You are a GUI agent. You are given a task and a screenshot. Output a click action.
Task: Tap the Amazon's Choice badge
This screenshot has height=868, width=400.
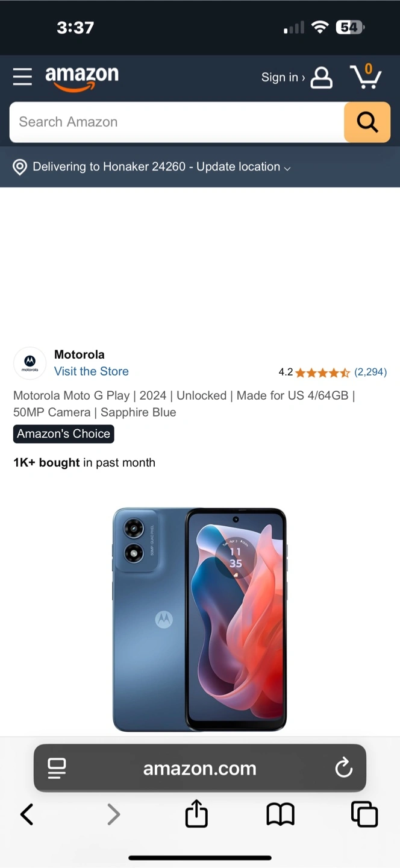[x=64, y=434]
